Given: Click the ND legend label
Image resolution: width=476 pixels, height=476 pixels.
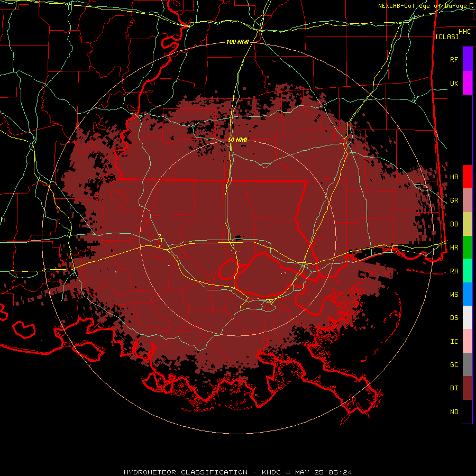Looking at the screenshot, I should tap(454, 412).
